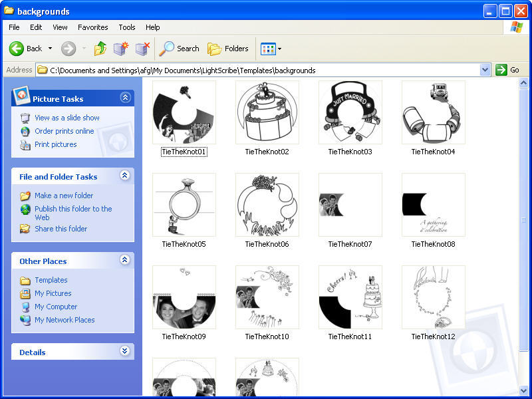Select the TieTheKnot05 ring thumbnail
Screen dimensions: 532x399
click(184, 205)
